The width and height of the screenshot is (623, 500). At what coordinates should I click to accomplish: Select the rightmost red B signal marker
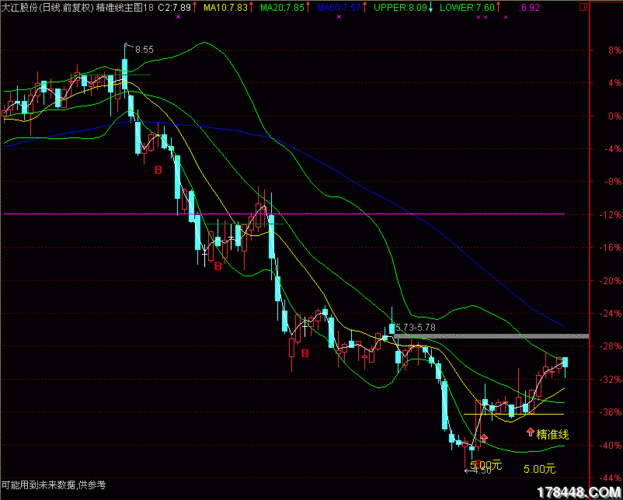click(305, 353)
